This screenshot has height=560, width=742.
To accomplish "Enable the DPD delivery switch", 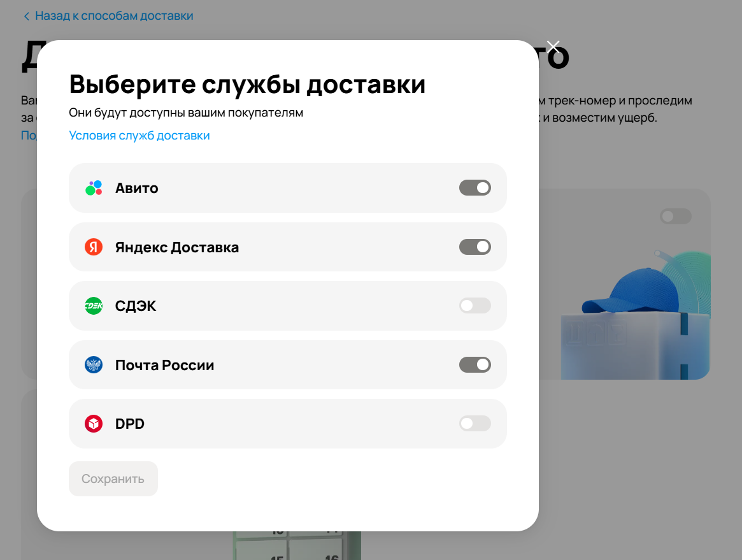I will pyautogui.click(x=475, y=424).
